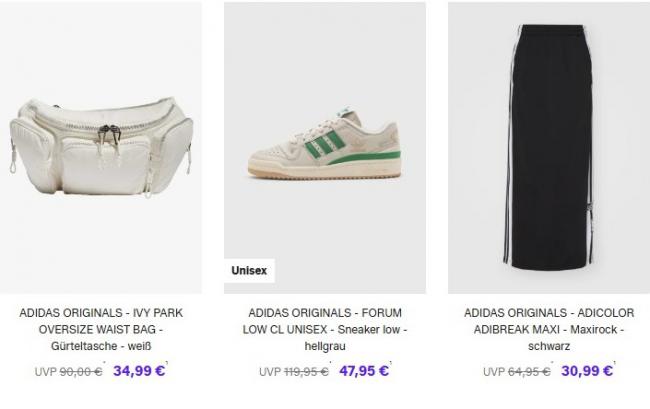Click the 'schwarz' color text under skirt
Screen dimensions: 650x409
[549, 346]
